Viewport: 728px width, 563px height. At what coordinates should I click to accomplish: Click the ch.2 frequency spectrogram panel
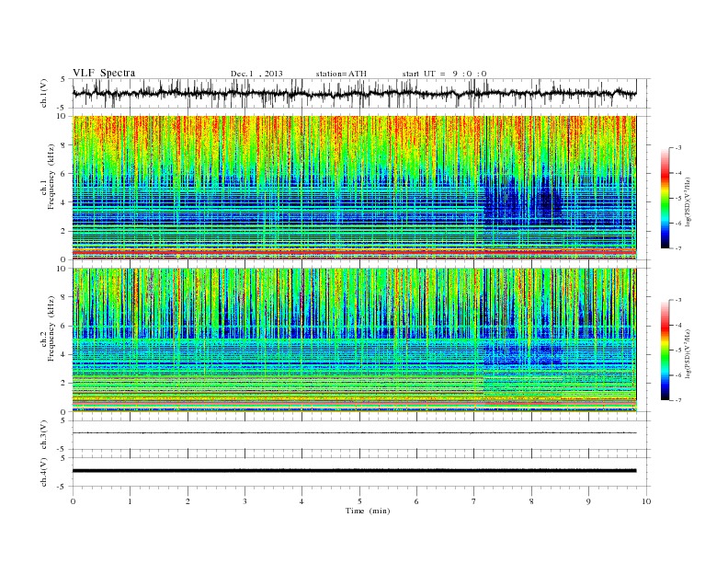pos(354,340)
